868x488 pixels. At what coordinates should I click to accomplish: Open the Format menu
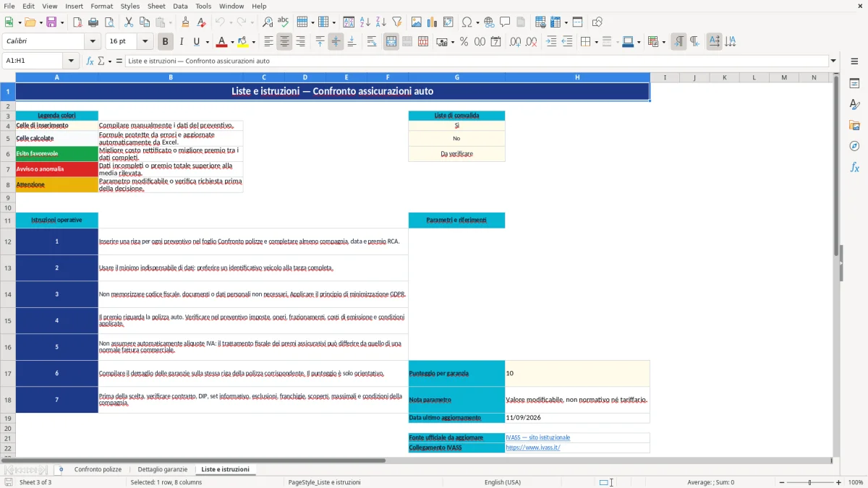pos(101,6)
